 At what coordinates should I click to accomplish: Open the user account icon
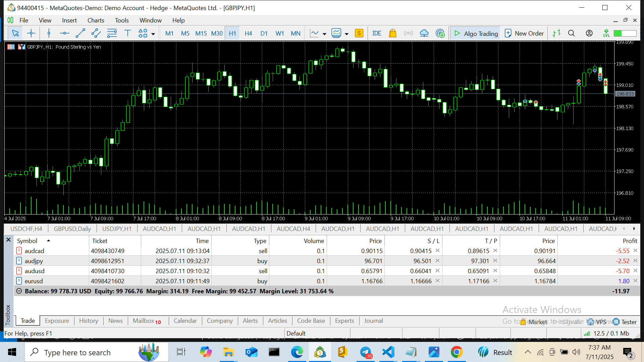tap(589, 33)
